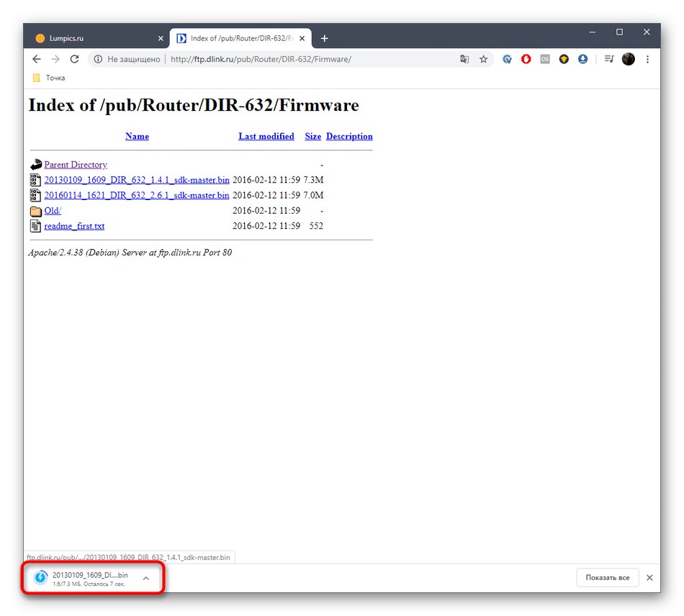View site info next to Не защищено

[98, 59]
